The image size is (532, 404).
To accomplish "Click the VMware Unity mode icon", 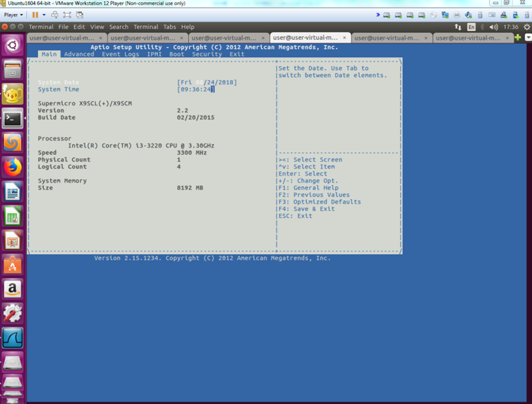I will click(x=79, y=15).
